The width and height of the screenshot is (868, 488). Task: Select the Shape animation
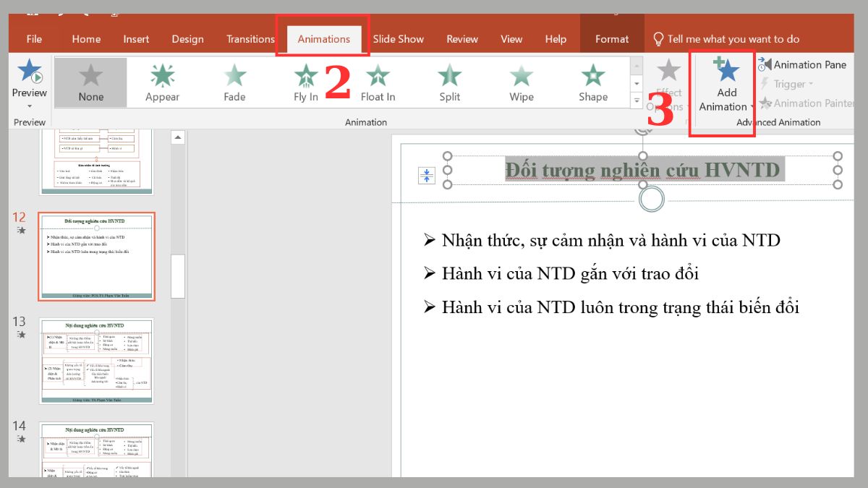592,82
